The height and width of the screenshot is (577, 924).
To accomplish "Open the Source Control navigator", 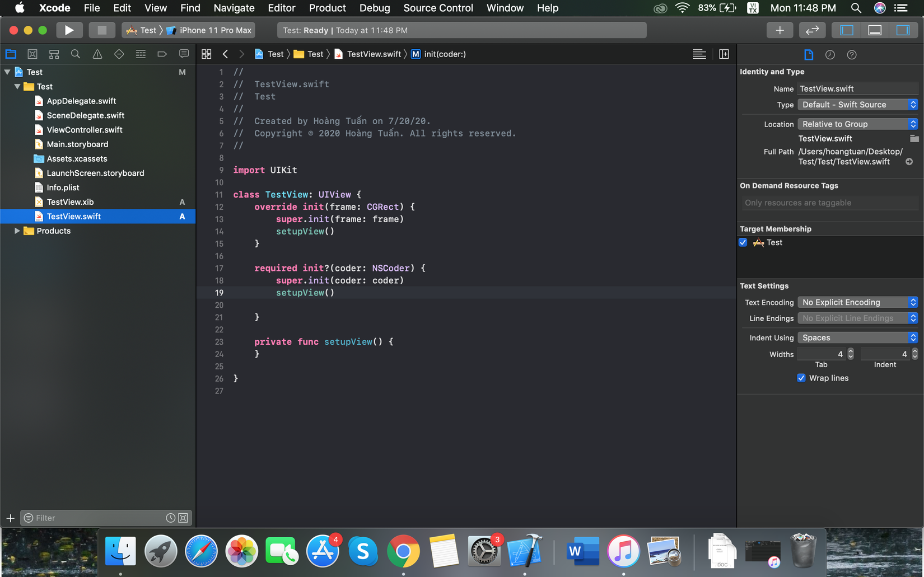I will click(x=32, y=54).
